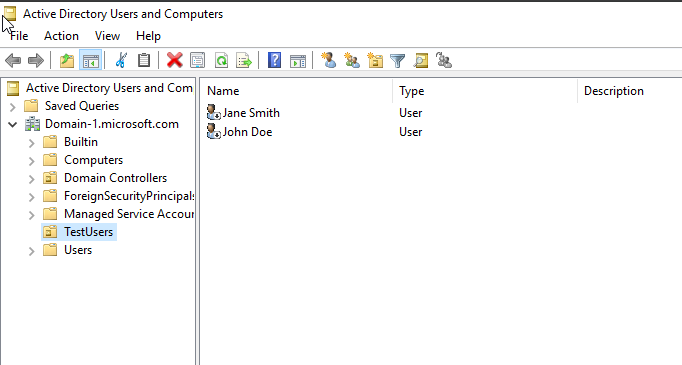Click the red Delete X icon
Image resolution: width=682 pixels, height=365 pixels.
174,60
